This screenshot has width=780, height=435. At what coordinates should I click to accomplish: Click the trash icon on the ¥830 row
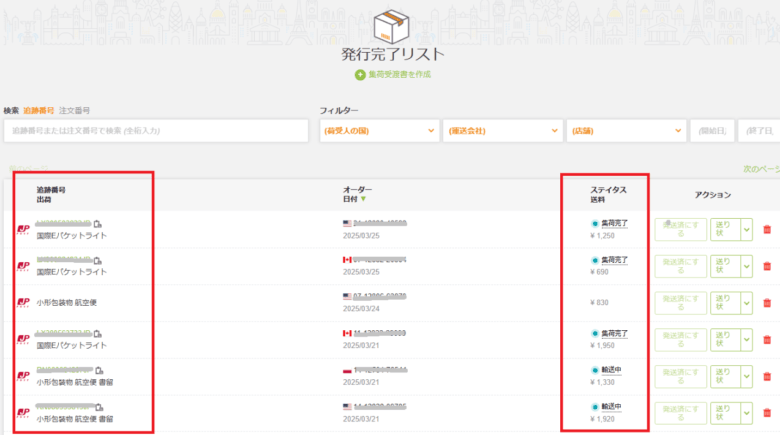pos(767,302)
